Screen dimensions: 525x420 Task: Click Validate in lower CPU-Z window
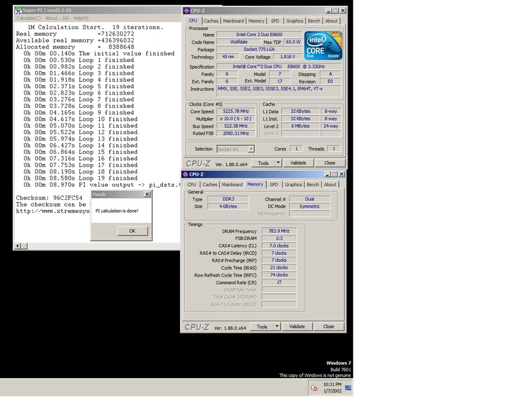[x=297, y=327]
